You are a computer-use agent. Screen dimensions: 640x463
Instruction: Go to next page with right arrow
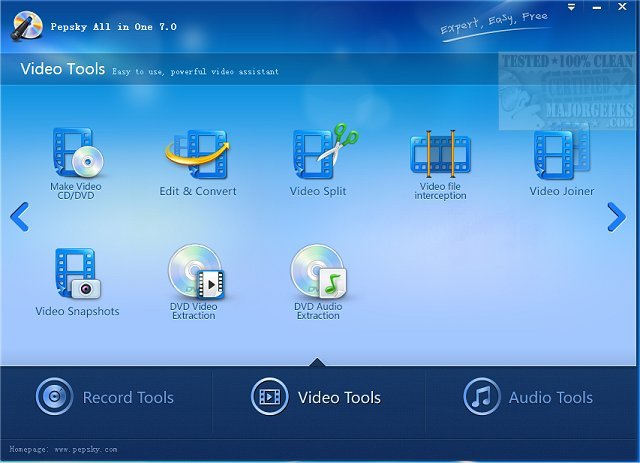click(x=616, y=217)
